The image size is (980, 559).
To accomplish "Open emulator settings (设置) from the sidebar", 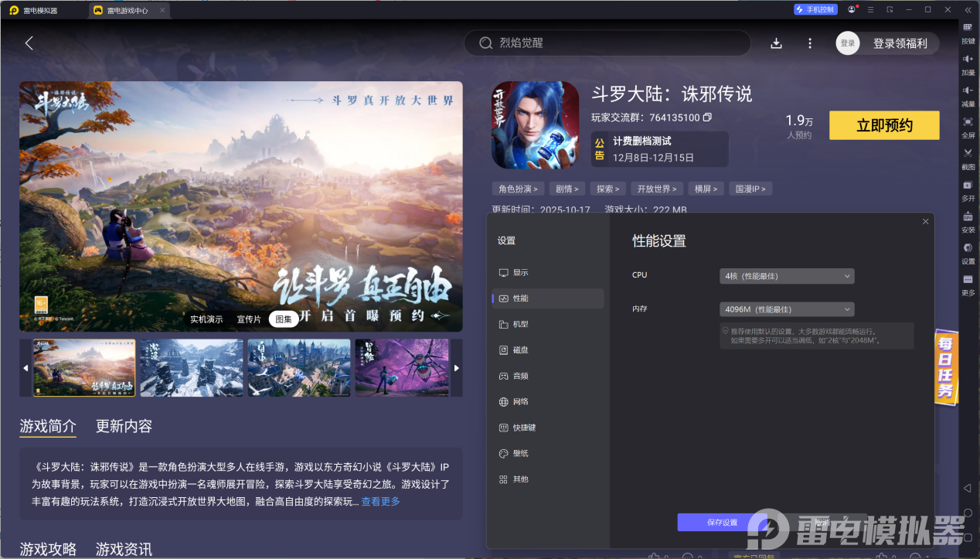I will tap(968, 255).
